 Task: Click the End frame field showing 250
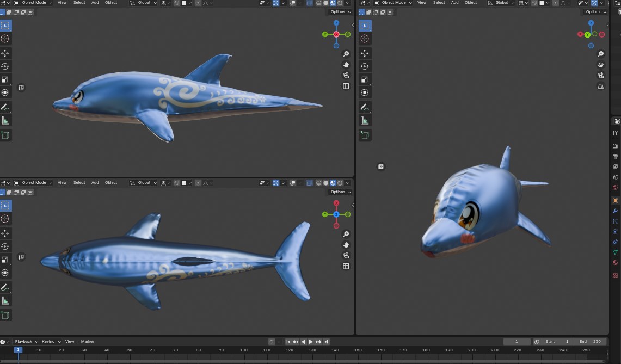tap(590, 342)
